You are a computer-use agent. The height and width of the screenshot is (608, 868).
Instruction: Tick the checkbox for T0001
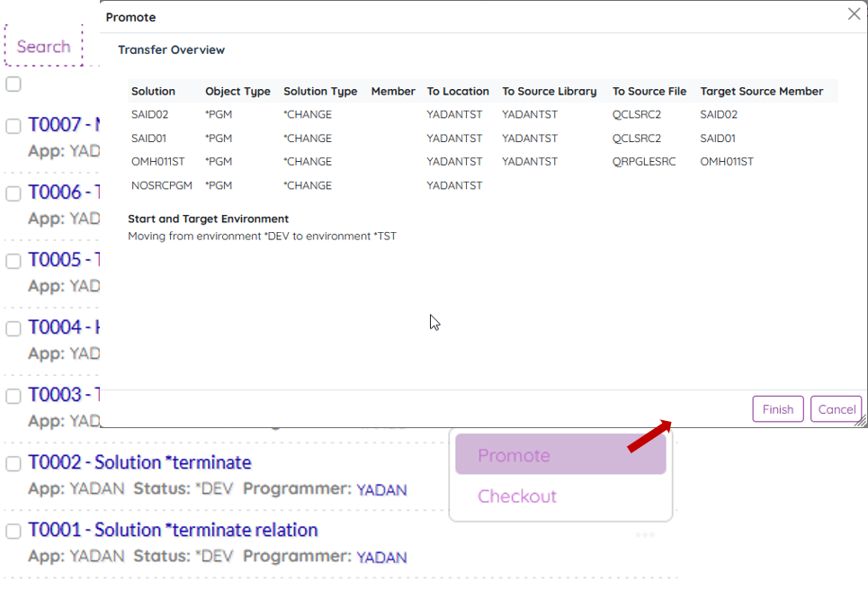tap(13, 531)
